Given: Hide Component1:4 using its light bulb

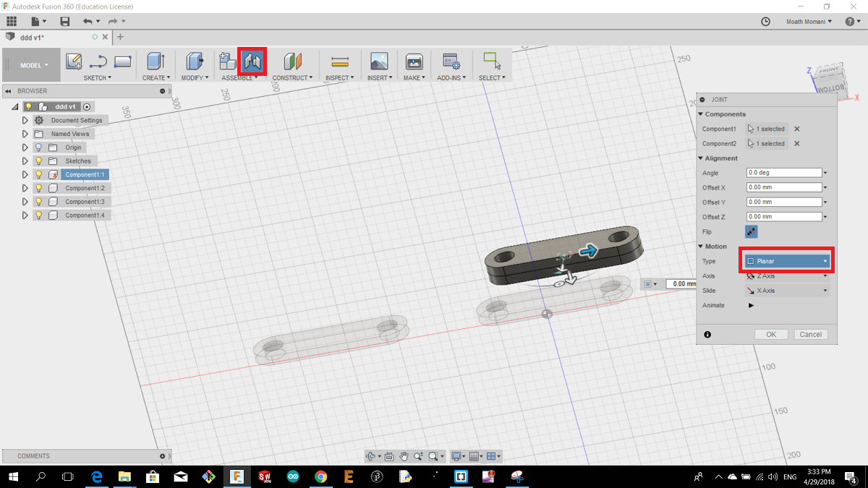Looking at the screenshot, I should click(x=39, y=215).
